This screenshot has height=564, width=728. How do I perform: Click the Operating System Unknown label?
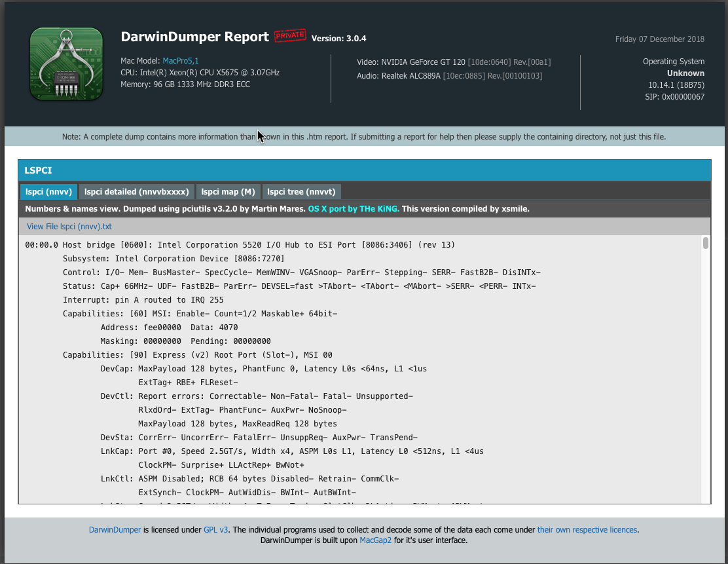pyautogui.click(x=674, y=67)
